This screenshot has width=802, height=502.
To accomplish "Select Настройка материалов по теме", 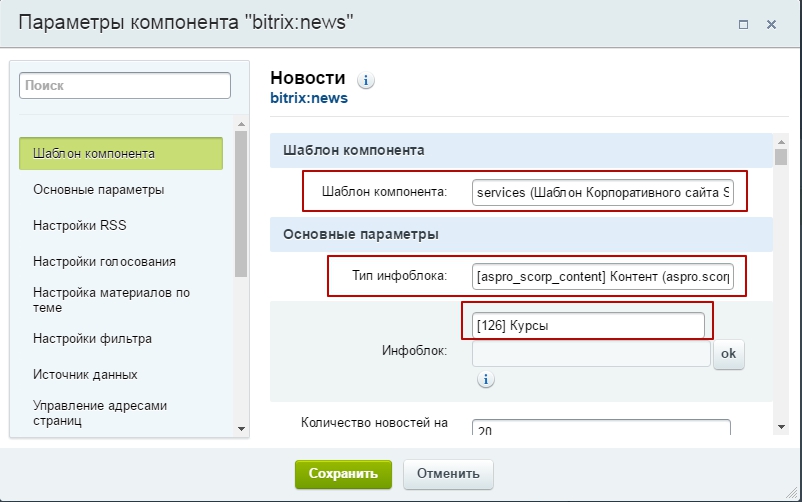I will (x=111, y=300).
